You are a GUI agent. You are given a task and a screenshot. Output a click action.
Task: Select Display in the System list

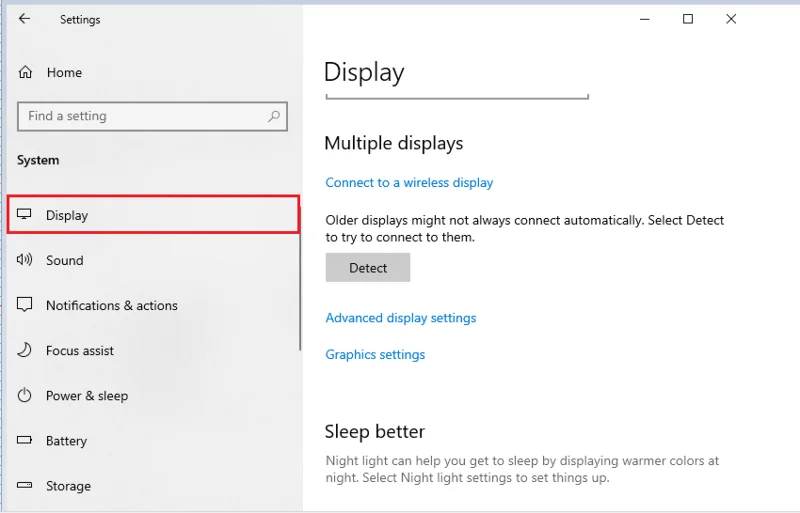point(154,215)
